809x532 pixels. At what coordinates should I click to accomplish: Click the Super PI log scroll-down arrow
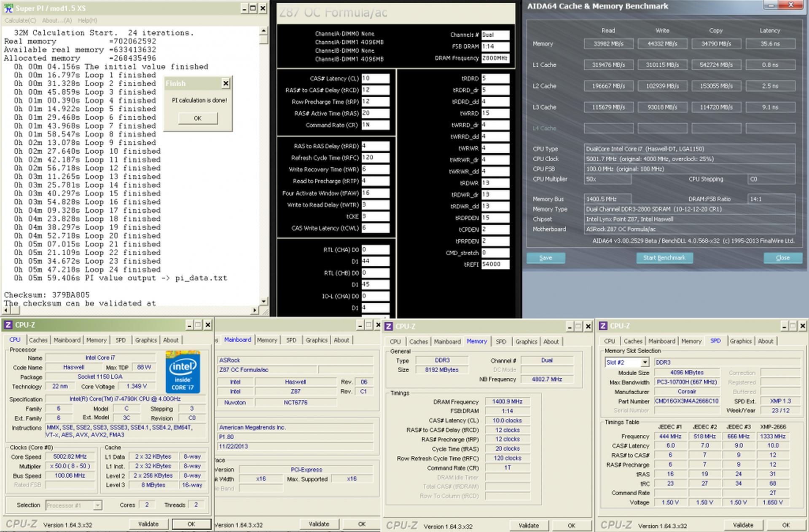[x=263, y=301]
